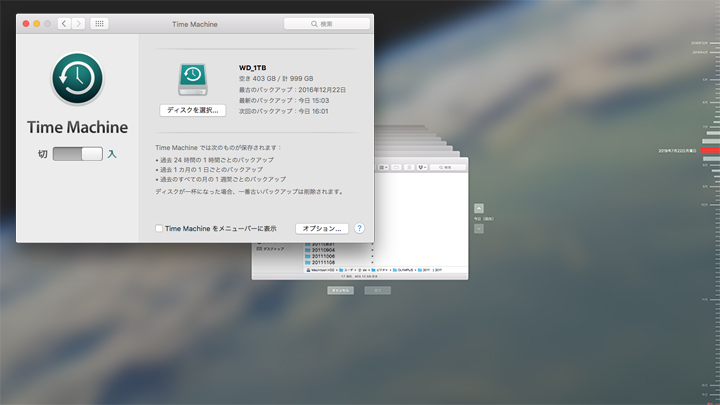Click the 切 label beside the switch
Image resolution: width=720 pixels, height=405 pixels.
43,154
